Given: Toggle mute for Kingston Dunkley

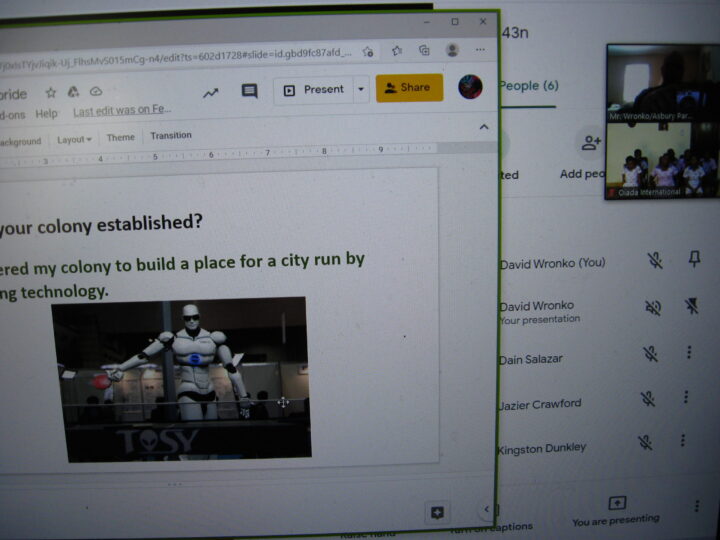Looking at the screenshot, I should (646, 441).
